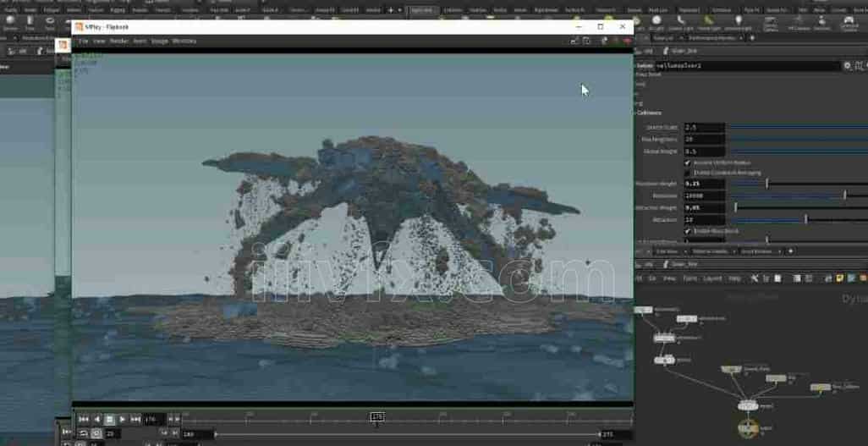The height and width of the screenshot is (446, 868).
Task: Open the File menu in MPlay
Action: 83,41
